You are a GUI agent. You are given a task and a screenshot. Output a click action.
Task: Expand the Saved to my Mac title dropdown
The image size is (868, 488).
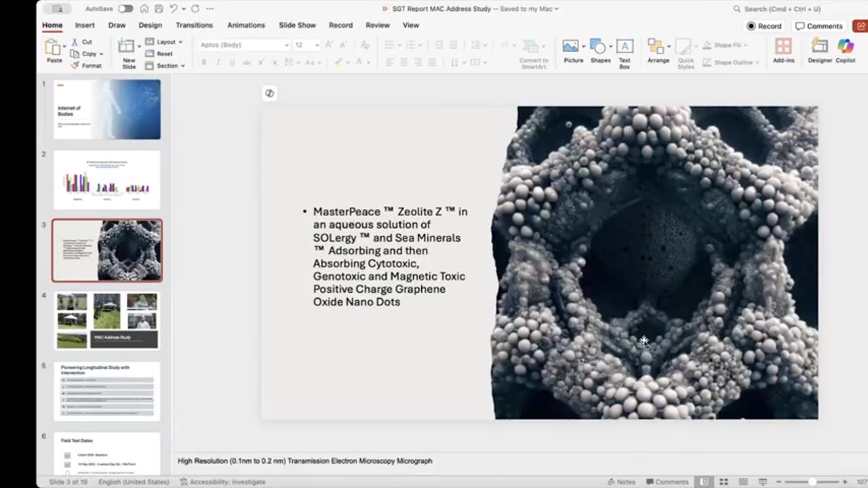(x=557, y=9)
